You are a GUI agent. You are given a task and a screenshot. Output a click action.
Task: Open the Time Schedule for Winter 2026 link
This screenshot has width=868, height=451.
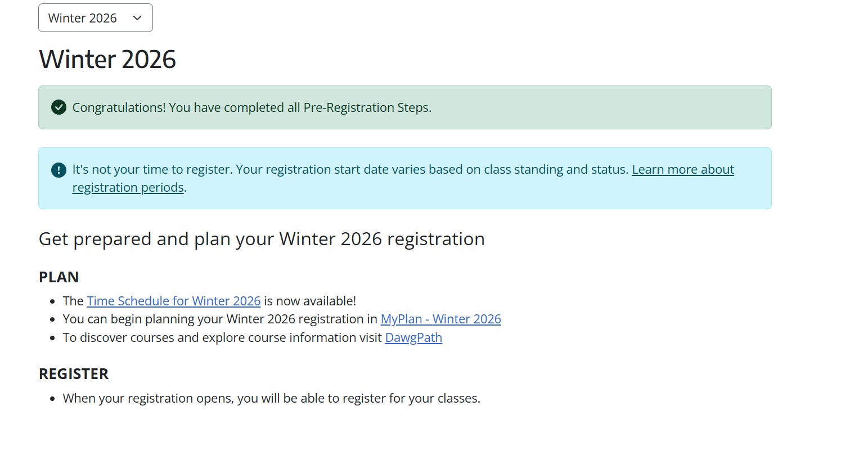[x=174, y=301]
